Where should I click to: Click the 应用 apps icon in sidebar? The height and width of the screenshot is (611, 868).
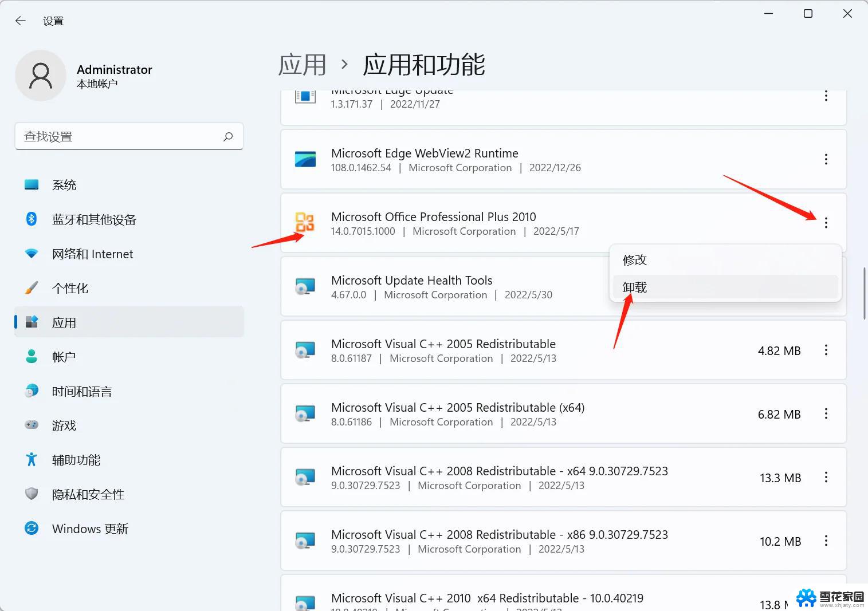32,322
